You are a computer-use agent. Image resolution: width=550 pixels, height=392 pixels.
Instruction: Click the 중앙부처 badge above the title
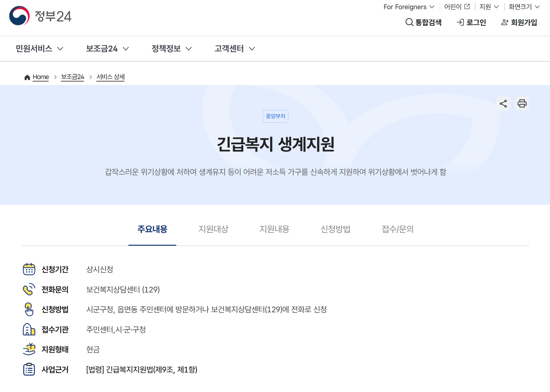(275, 116)
